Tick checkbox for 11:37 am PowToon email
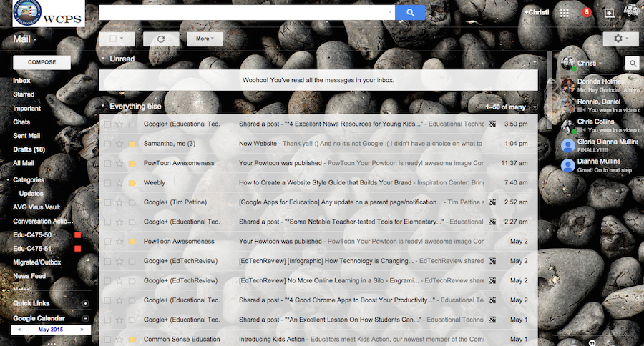The height and width of the screenshot is (346, 644). click(x=107, y=164)
